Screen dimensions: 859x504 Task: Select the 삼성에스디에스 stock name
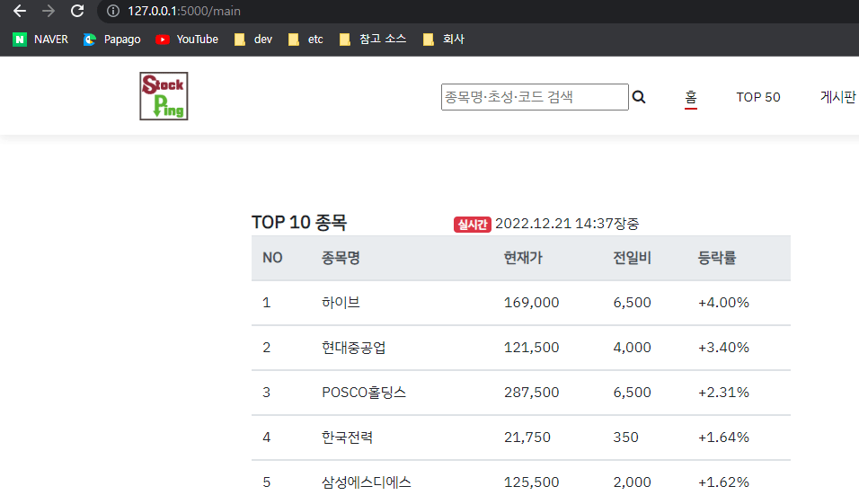367,482
